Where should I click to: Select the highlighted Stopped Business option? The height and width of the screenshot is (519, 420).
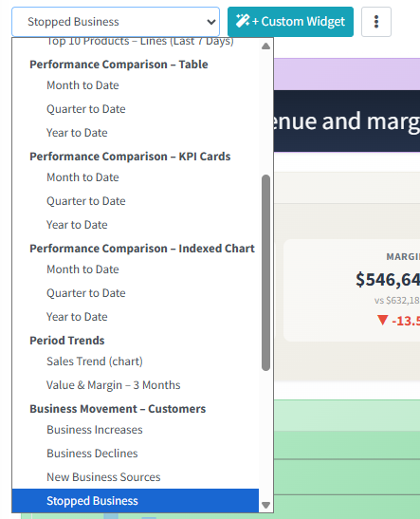pos(136,501)
